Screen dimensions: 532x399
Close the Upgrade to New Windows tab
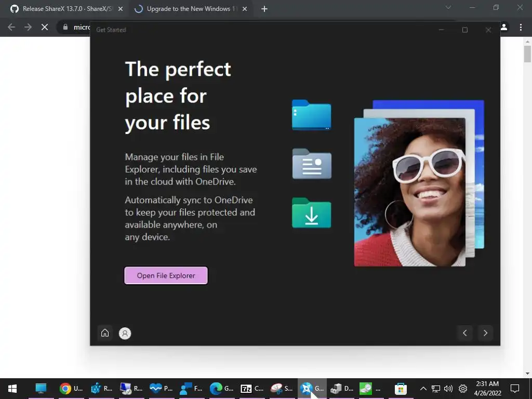click(x=245, y=9)
